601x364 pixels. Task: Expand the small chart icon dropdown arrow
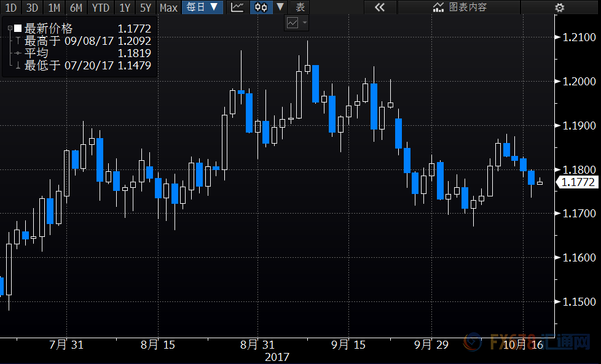click(x=305, y=23)
